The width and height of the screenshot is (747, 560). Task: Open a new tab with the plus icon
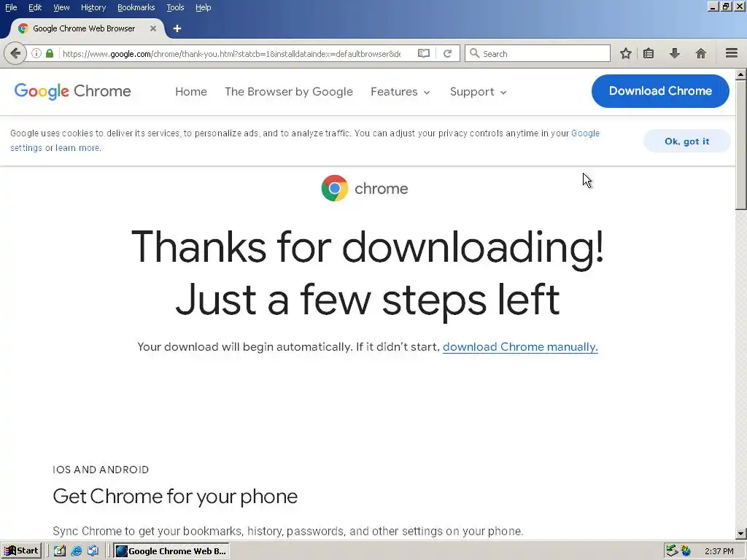pyautogui.click(x=177, y=28)
